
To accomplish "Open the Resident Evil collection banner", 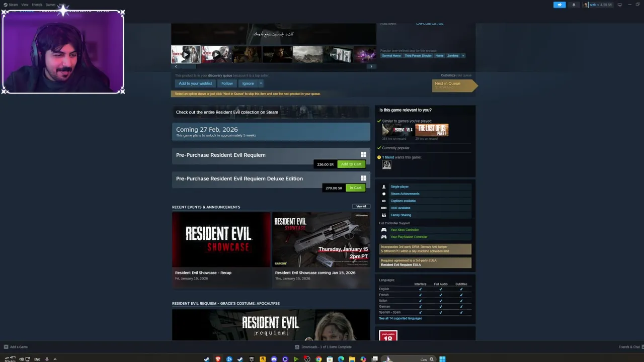I will point(271,112).
